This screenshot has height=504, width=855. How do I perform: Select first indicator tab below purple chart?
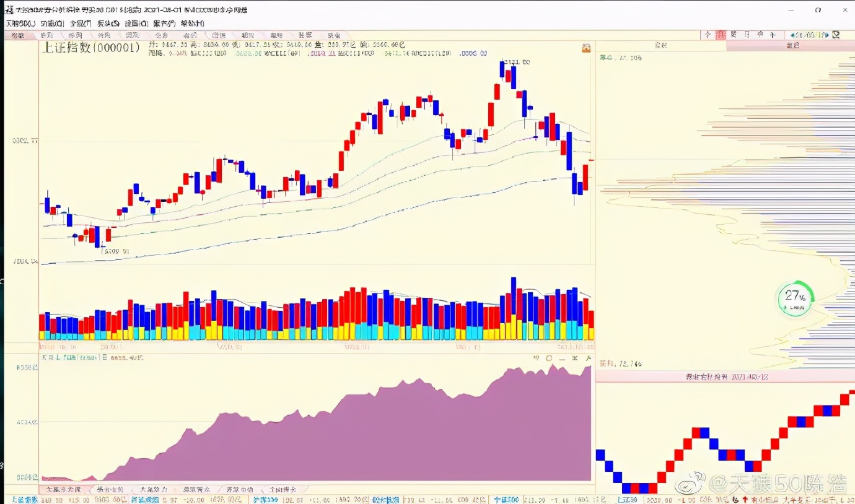(x=63, y=489)
